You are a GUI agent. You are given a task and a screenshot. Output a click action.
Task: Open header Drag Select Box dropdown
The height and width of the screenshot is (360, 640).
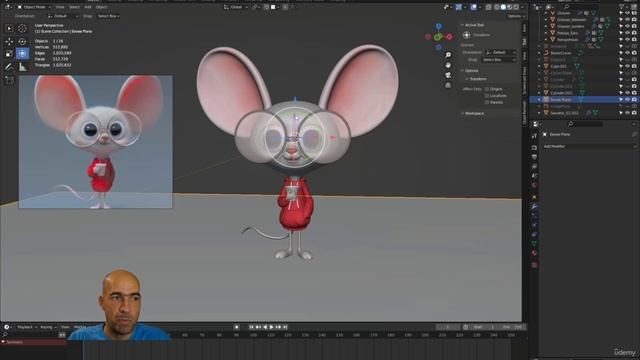point(108,16)
